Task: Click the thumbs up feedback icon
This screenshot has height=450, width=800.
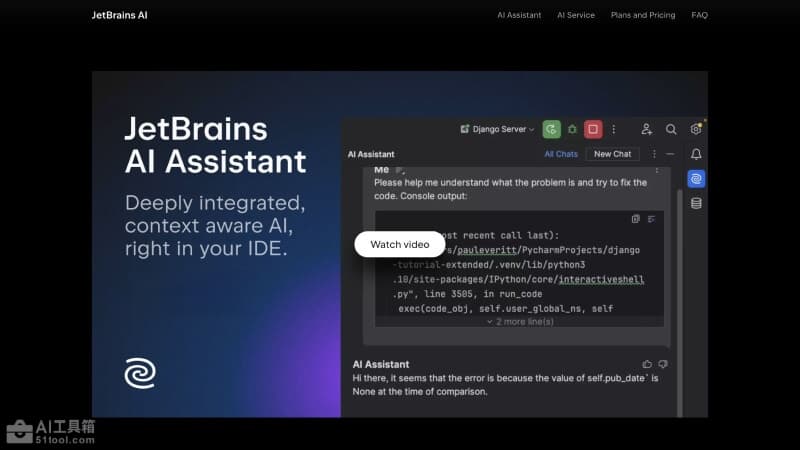Action: pyautogui.click(x=647, y=364)
